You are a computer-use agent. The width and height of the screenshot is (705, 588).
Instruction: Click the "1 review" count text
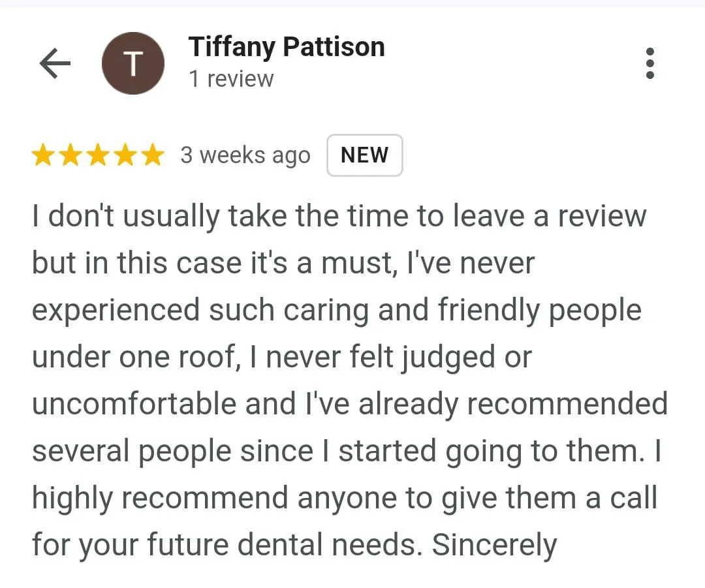pyautogui.click(x=231, y=79)
